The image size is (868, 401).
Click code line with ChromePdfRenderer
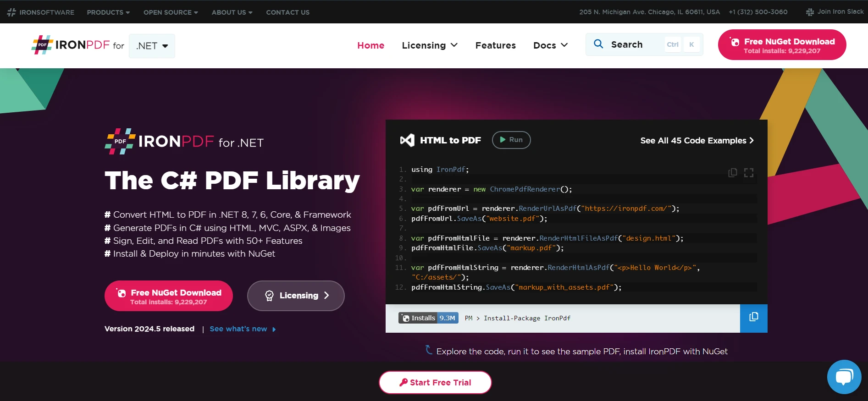[492, 189]
